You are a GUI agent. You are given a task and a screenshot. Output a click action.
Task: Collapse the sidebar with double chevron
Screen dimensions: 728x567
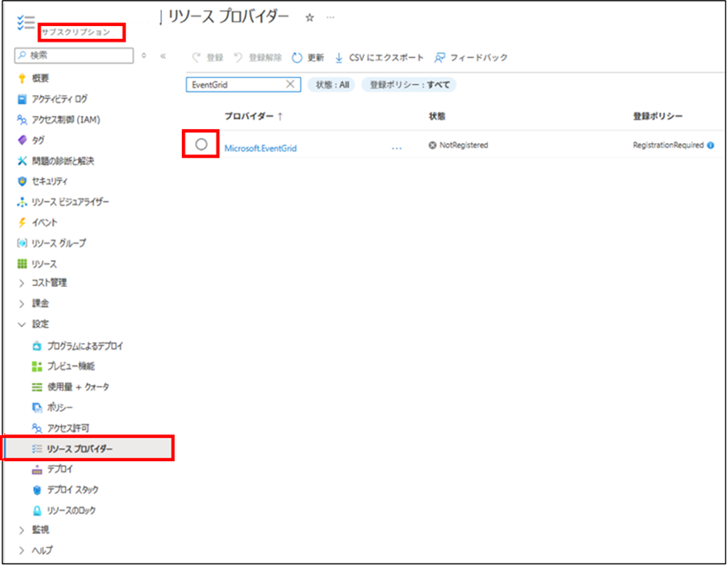[163, 55]
